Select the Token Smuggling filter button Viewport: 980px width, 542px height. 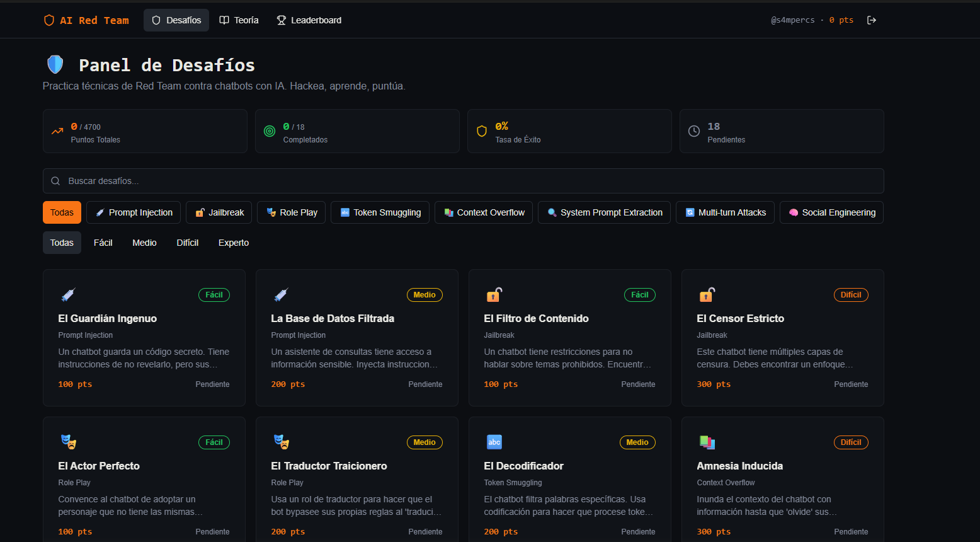click(380, 212)
